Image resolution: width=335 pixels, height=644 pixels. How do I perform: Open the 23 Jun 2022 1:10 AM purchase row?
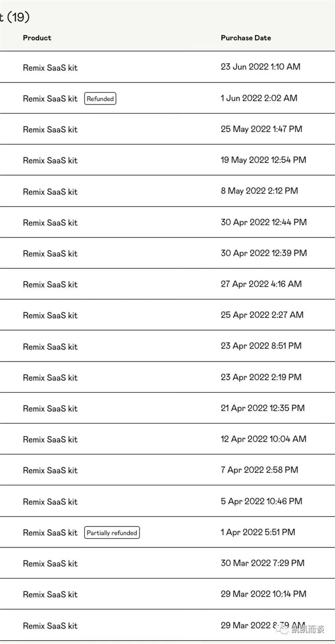(167, 67)
